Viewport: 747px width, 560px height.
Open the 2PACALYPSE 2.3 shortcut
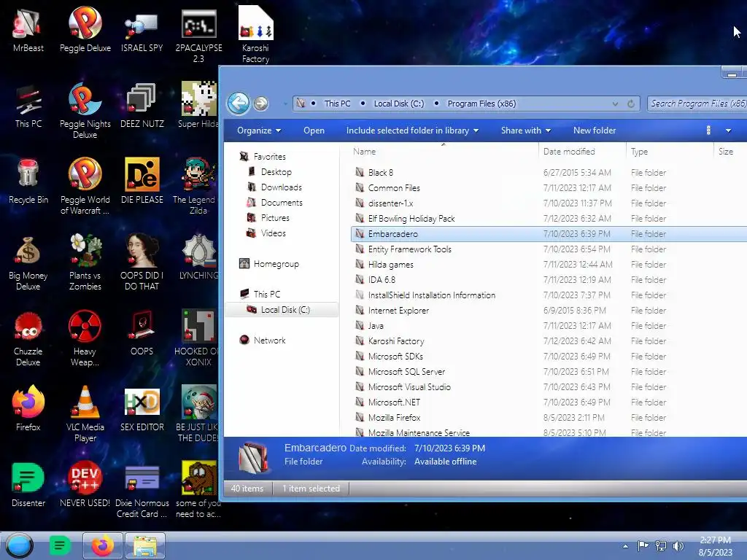coord(198,36)
